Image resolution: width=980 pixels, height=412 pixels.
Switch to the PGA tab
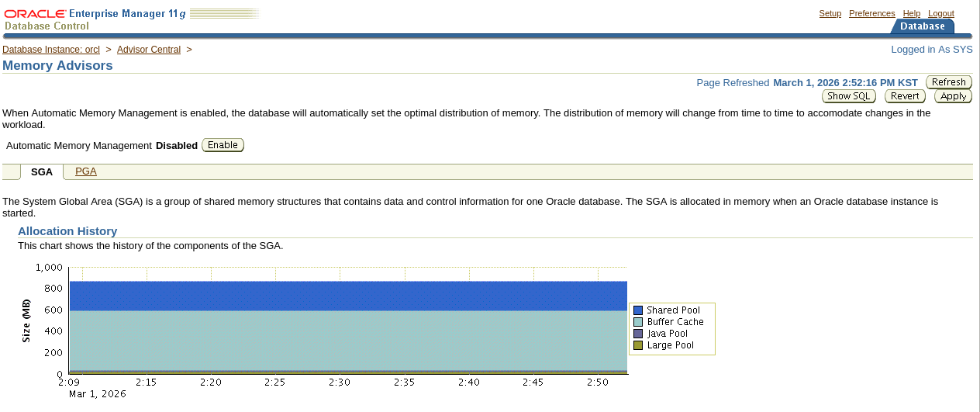coord(86,171)
